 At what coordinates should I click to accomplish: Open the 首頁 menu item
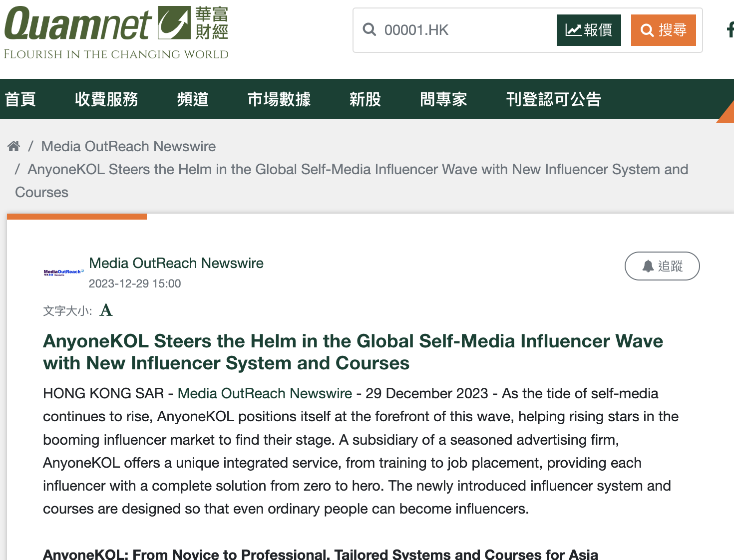[x=20, y=99]
